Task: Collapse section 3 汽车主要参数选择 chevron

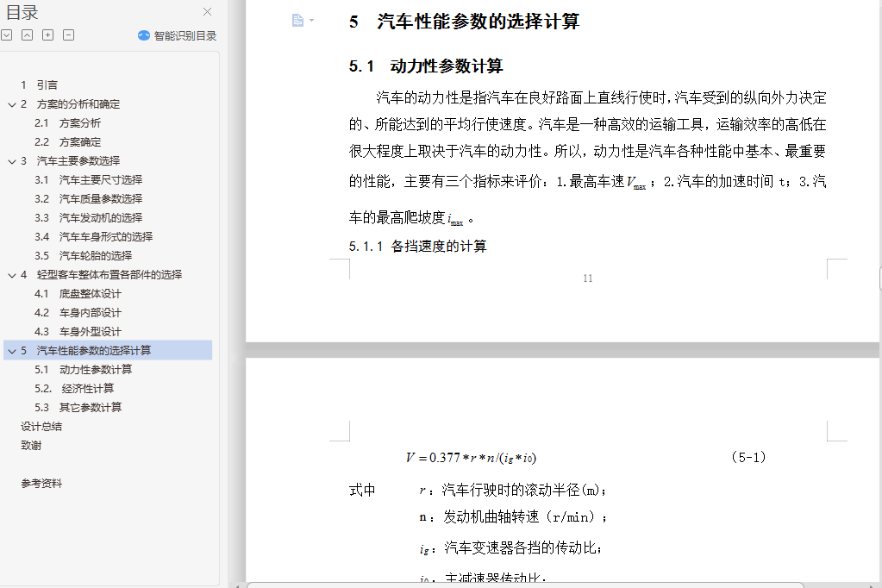Action: [12, 161]
